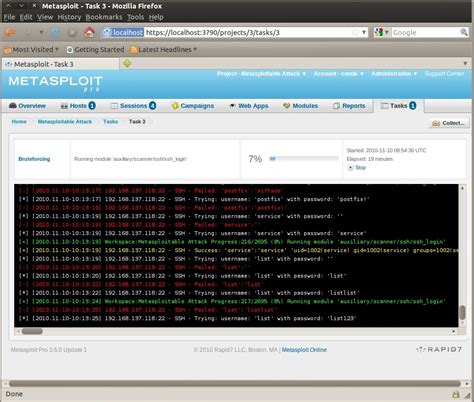Stop page loading with the stop icon
The height and width of the screenshot is (402, 474).
(72, 32)
